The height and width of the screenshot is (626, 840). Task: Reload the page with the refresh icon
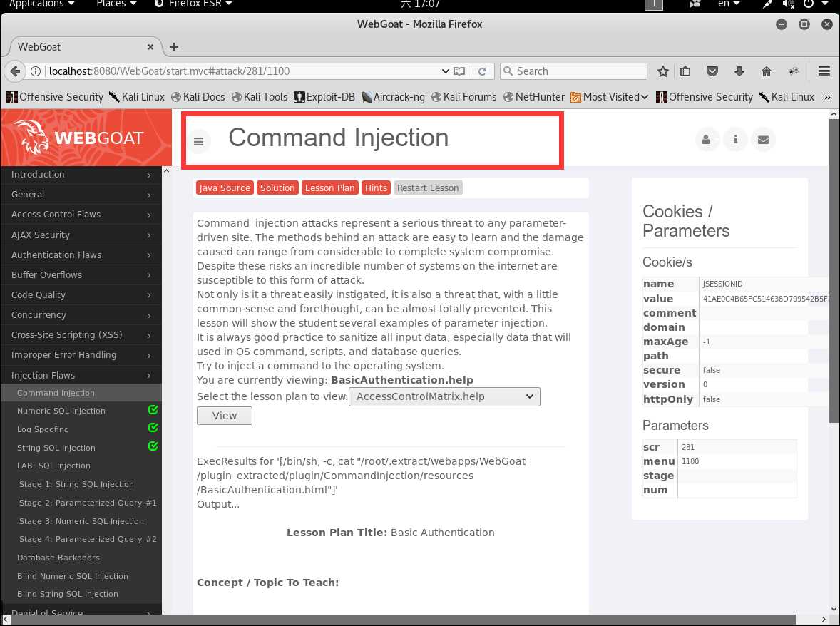coord(482,71)
